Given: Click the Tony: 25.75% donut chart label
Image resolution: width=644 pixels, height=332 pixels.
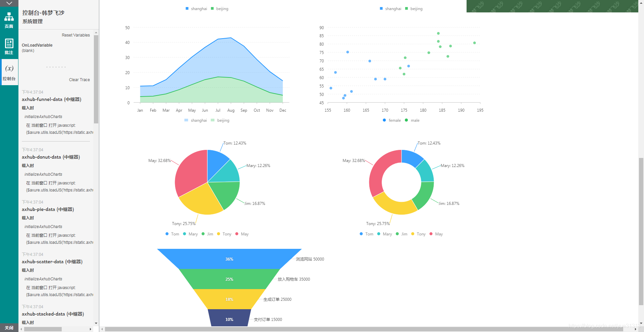Looking at the screenshot, I should click(x=378, y=224).
